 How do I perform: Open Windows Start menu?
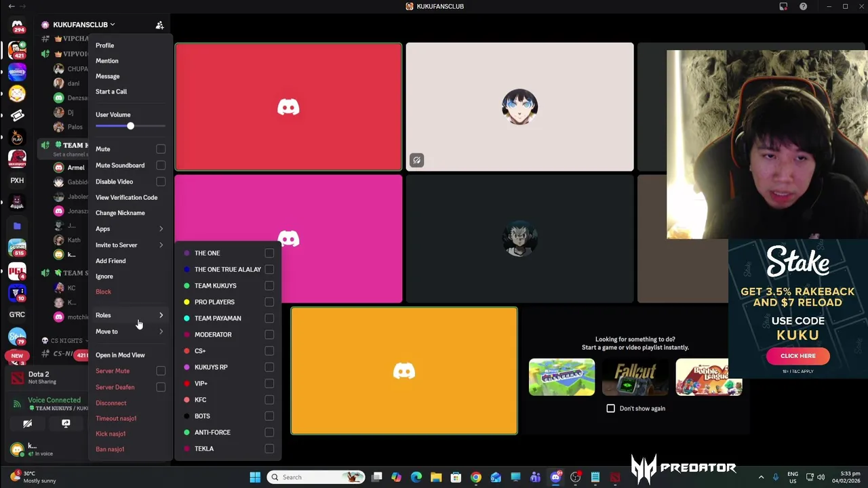255,477
